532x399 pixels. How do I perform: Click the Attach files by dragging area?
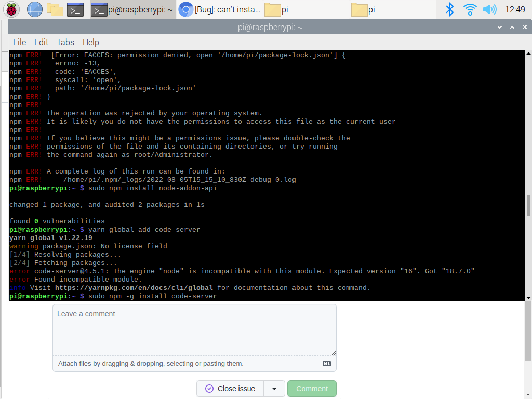pos(151,364)
